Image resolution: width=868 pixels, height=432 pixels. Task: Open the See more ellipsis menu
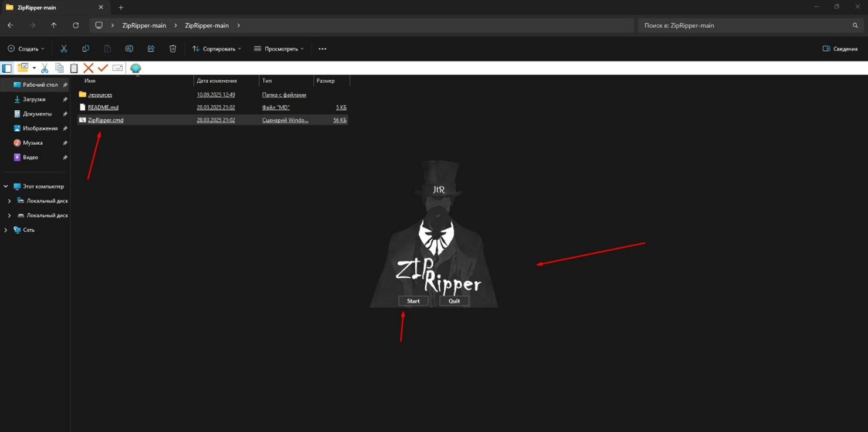pos(322,49)
